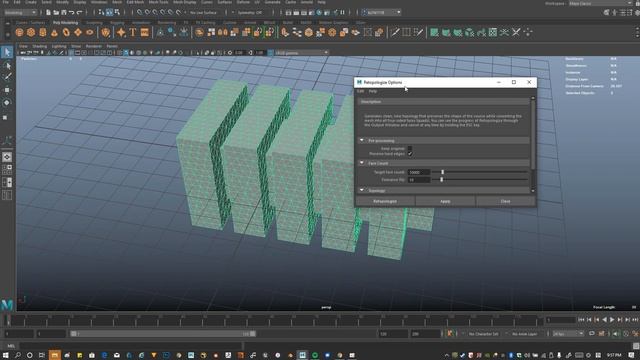Click the SVG shelf icon
640x360 pixels.
[144, 33]
